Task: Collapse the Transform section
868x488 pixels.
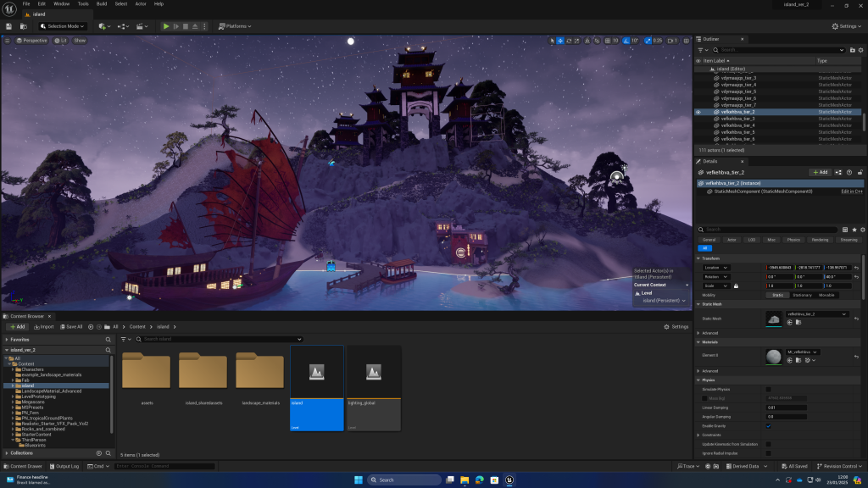Action: point(698,258)
